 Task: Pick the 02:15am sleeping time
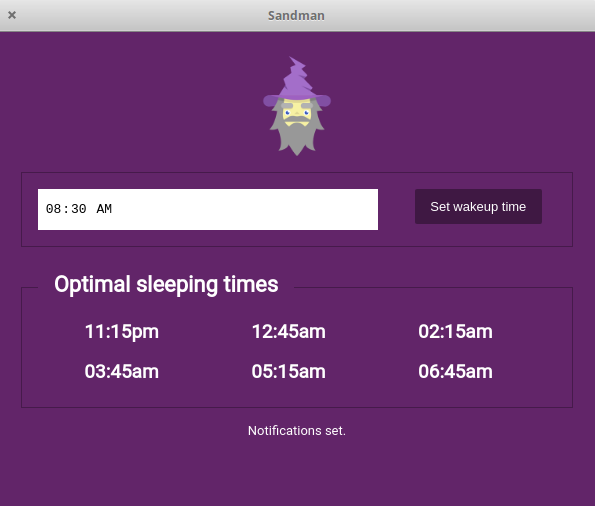tap(455, 331)
